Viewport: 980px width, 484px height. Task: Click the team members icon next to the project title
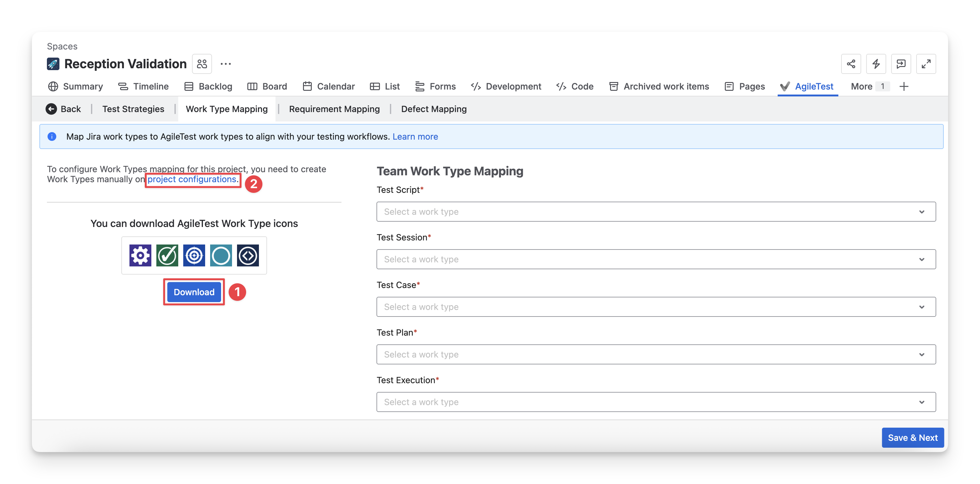click(202, 64)
